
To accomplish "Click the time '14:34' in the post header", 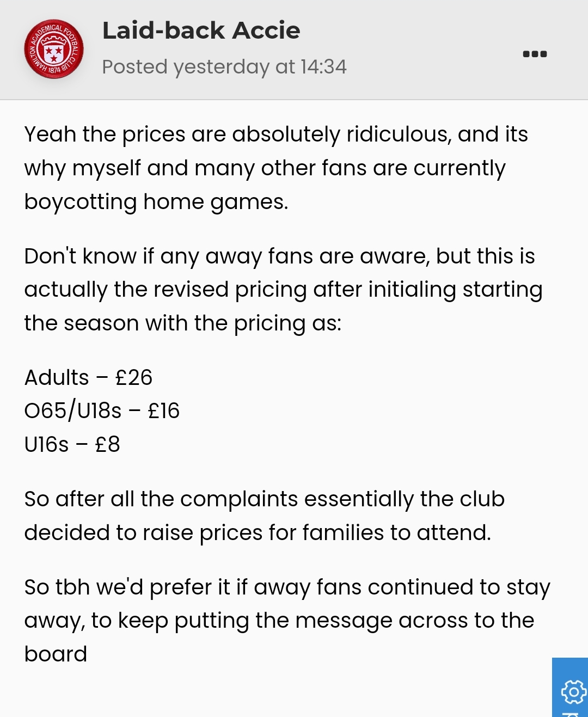I will coord(323,67).
